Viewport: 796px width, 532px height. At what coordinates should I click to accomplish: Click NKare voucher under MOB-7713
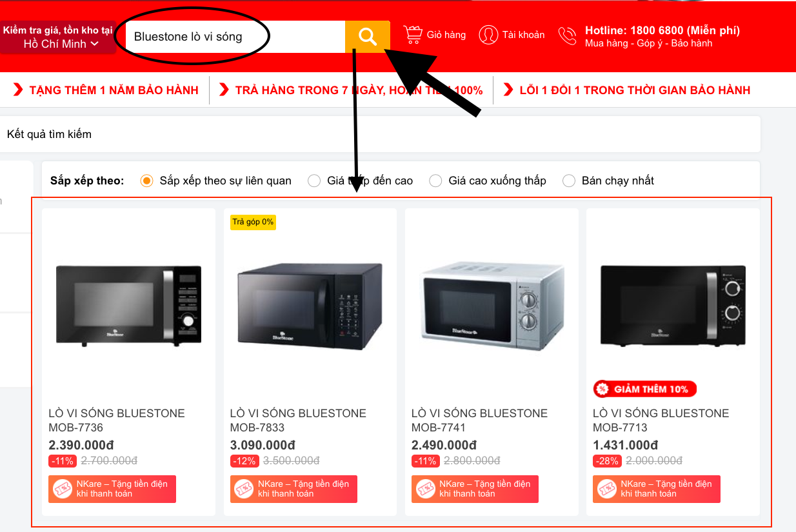[x=656, y=489]
